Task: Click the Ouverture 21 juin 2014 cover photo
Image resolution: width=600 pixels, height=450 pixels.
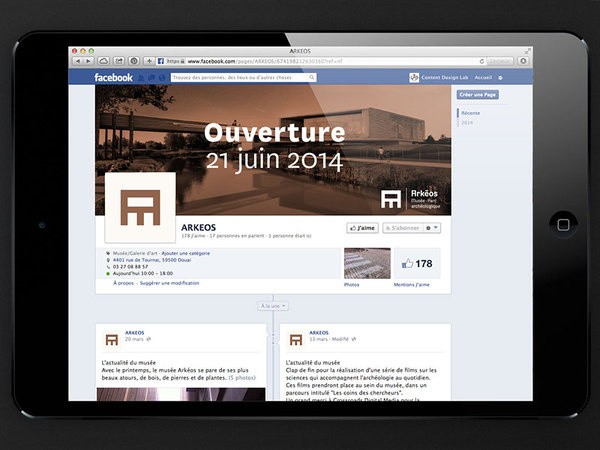Action: click(x=273, y=150)
